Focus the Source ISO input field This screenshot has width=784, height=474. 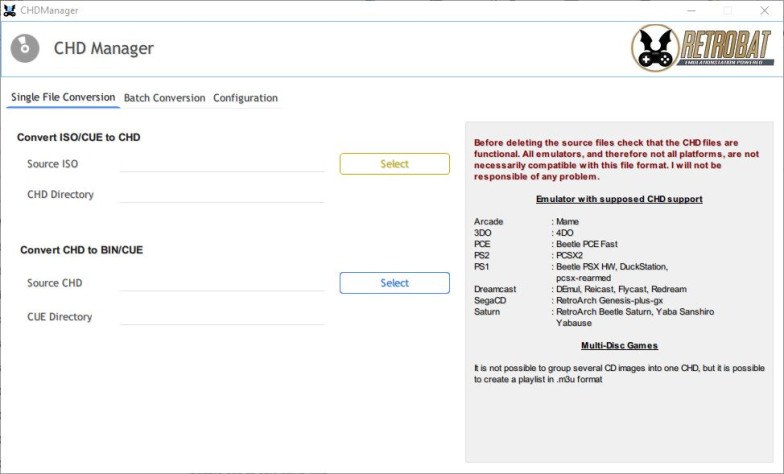click(222, 164)
